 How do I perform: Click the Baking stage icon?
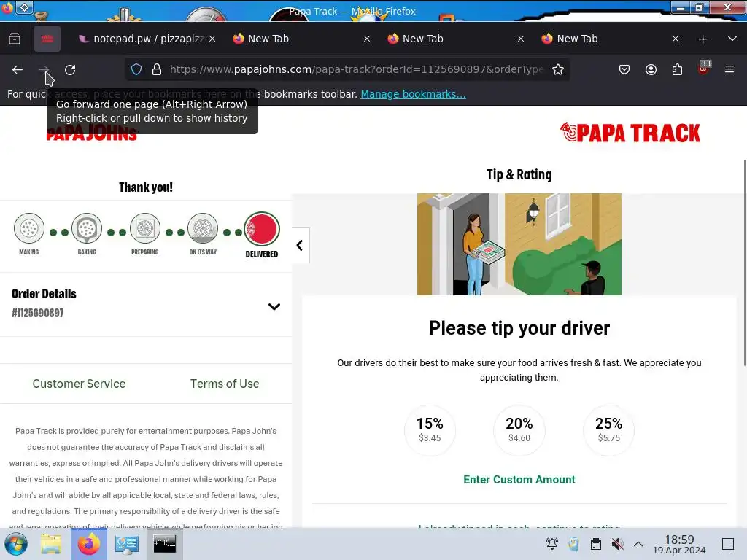[x=87, y=228]
